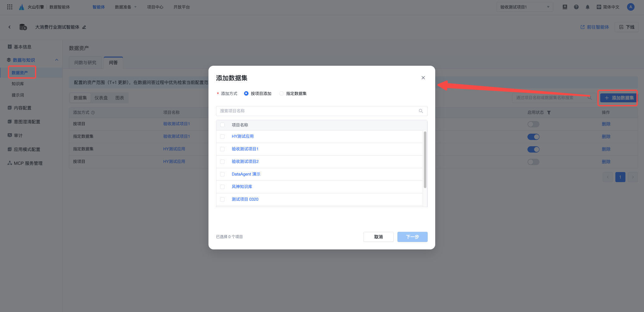Click the help icon next to 添加方式 column
The width and height of the screenshot is (644, 312).
coord(93,113)
